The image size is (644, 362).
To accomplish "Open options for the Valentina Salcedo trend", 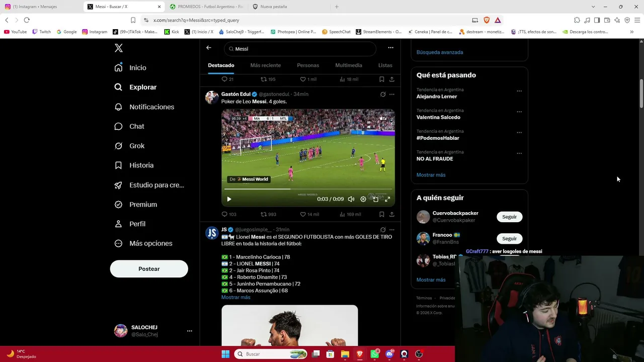I will [519, 112].
